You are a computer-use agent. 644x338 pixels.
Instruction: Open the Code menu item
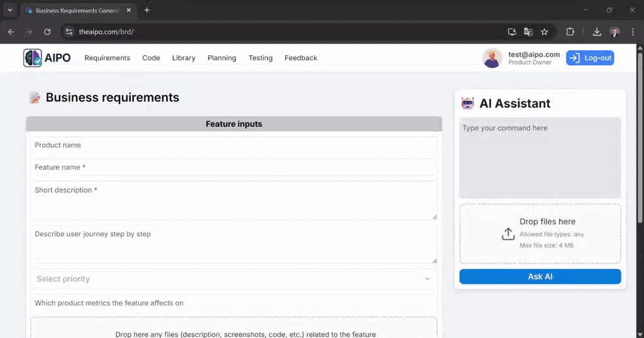pyautogui.click(x=151, y=58)
